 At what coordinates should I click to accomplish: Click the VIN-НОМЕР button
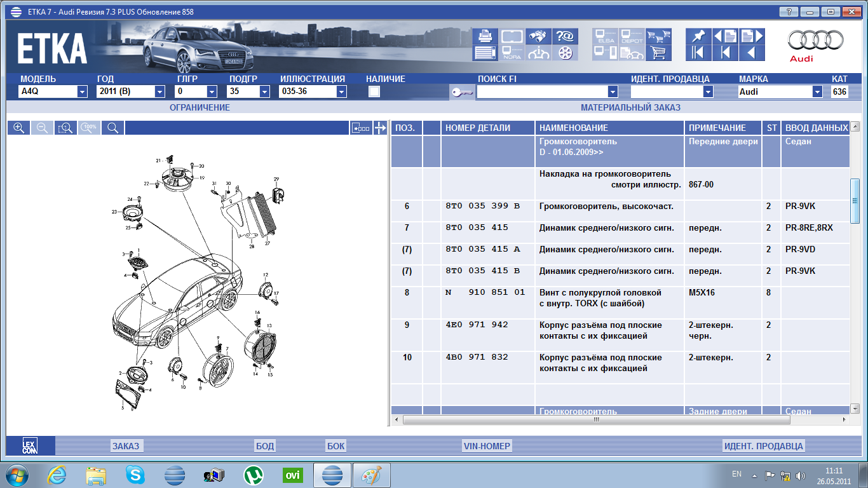(x=487, y=446)
